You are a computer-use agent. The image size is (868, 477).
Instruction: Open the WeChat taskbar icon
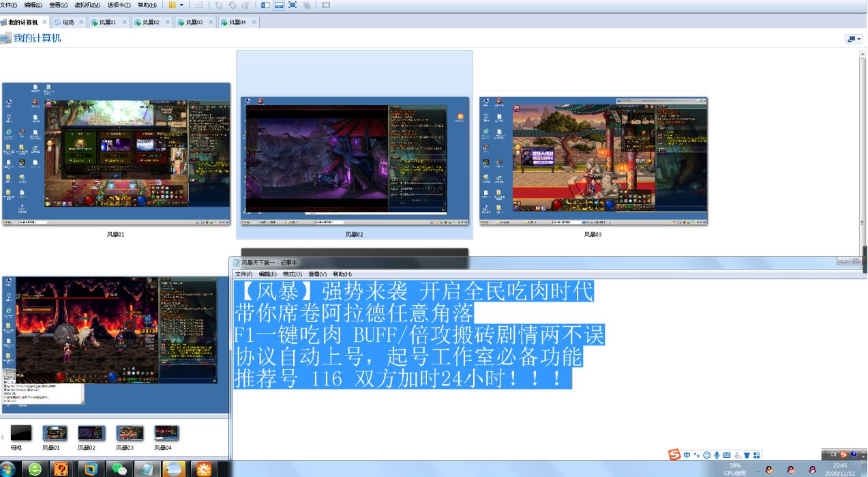click(121, 469)
